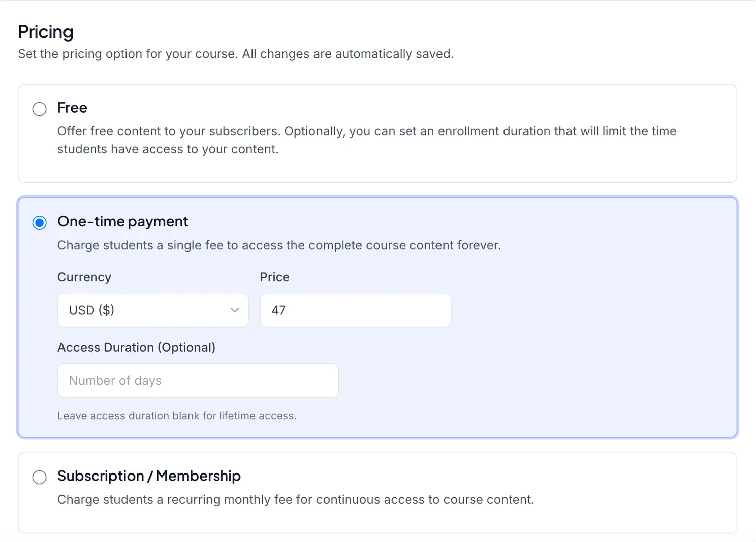Image resolution: width=756 pixels, height=542 pixels.
Task: Click the Subscription / Membership heading
Action: coord(149,476)
